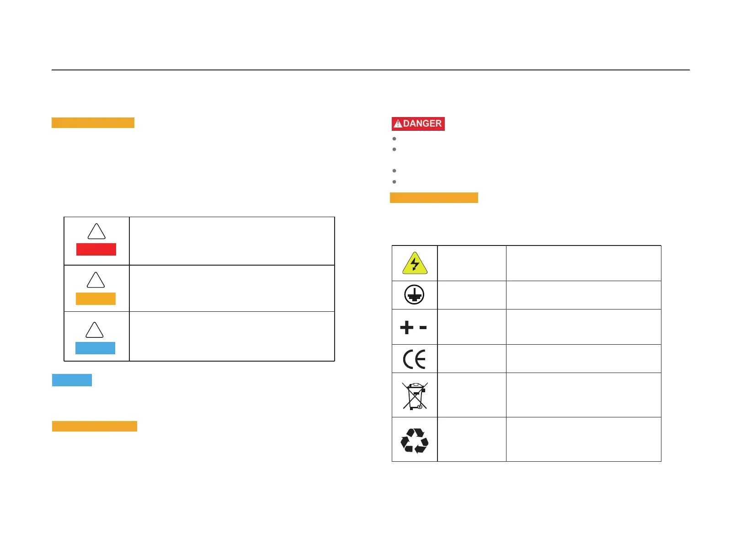Select the red bar in the left table

(96, 249)
